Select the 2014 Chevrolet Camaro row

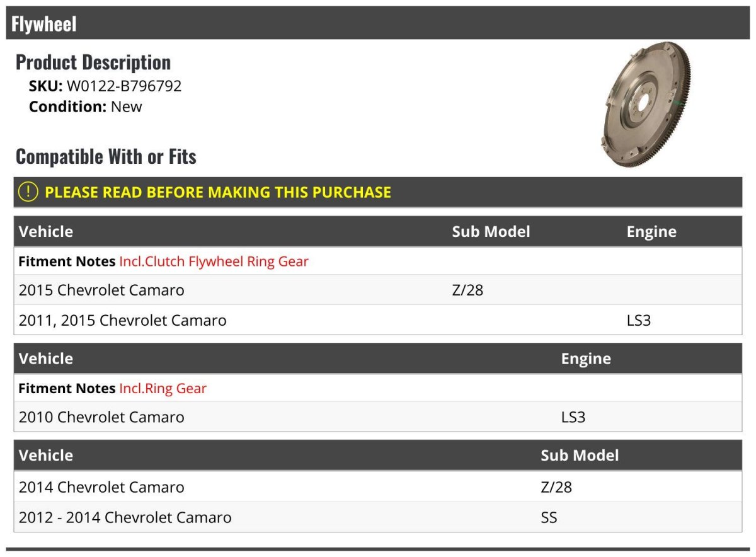pyautogui.click(x=378, y=487)
